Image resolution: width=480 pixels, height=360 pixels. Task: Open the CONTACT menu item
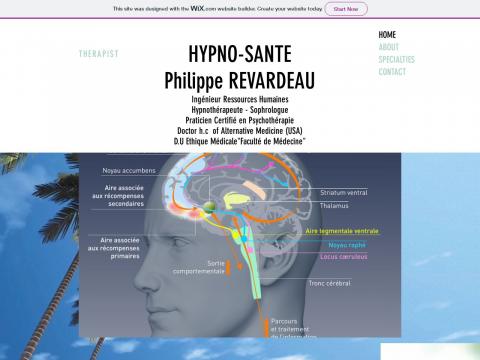392,72
